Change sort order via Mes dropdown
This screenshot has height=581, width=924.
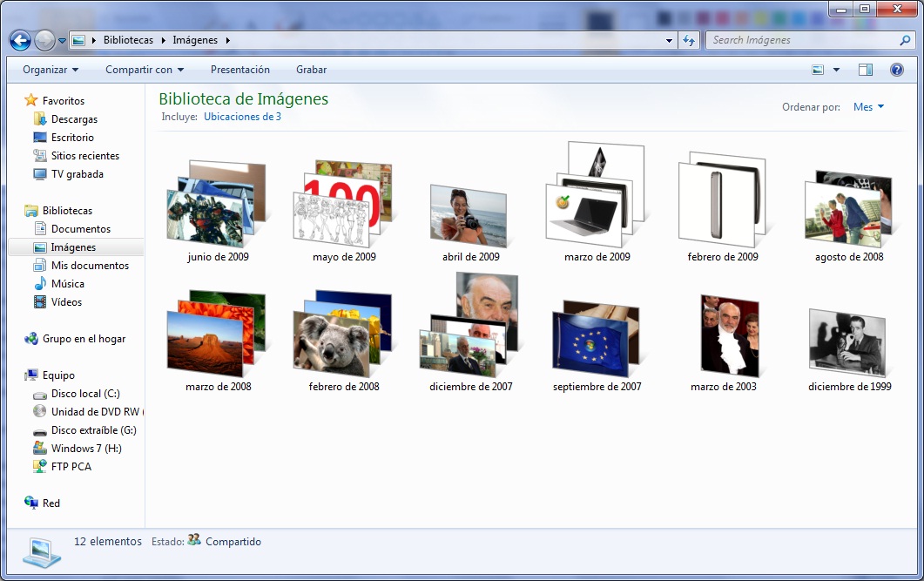point(868,107)
